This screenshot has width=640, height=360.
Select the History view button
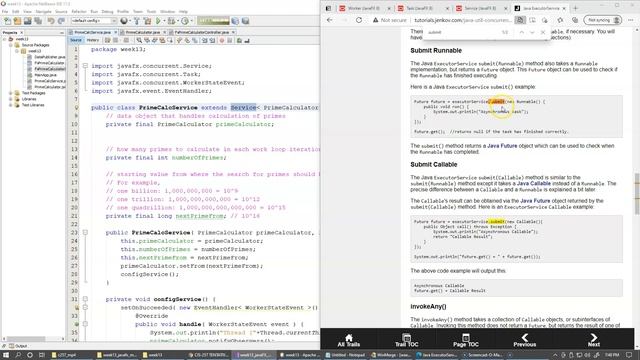93,40
